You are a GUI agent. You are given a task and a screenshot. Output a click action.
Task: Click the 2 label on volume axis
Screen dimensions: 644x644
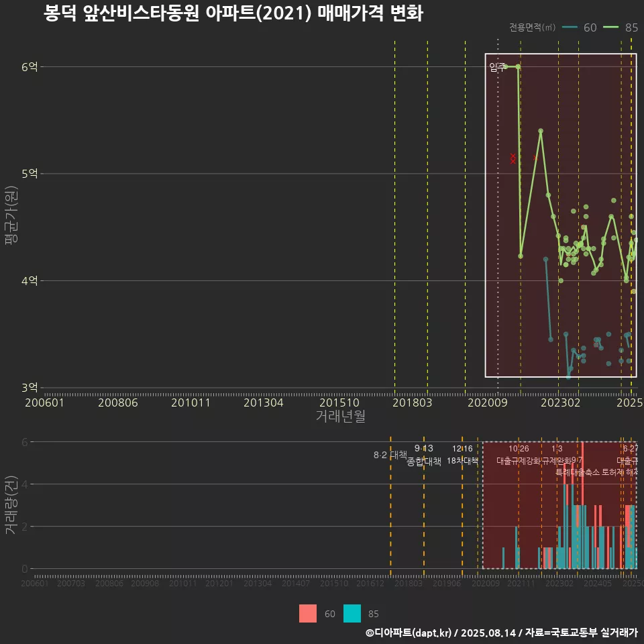25,527
